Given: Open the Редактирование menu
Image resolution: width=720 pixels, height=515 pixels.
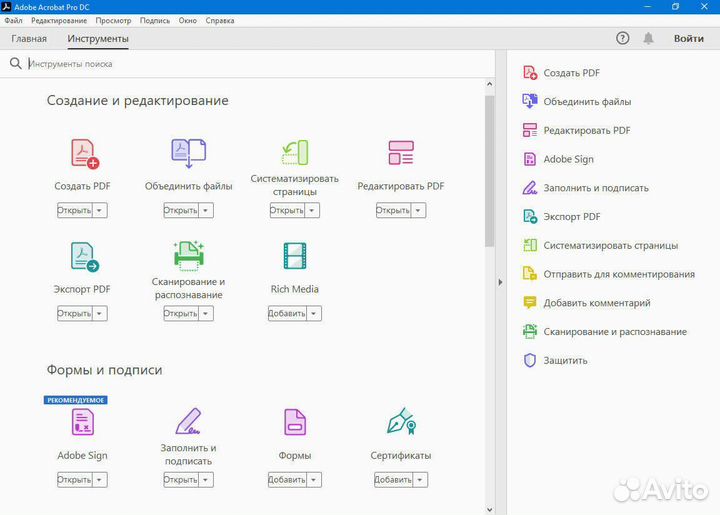Looking at the screenshot, I should pos(59,21).
